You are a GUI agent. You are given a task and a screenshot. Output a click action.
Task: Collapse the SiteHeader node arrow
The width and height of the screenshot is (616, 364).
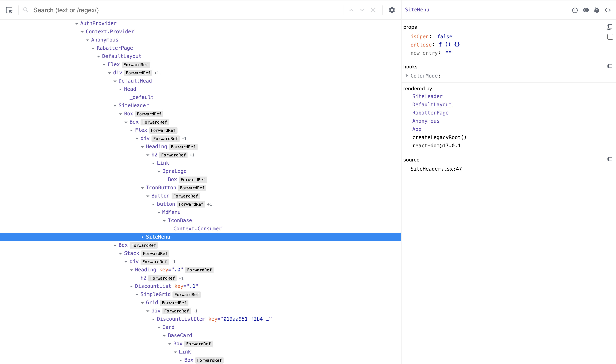click(x=115, y=106)
